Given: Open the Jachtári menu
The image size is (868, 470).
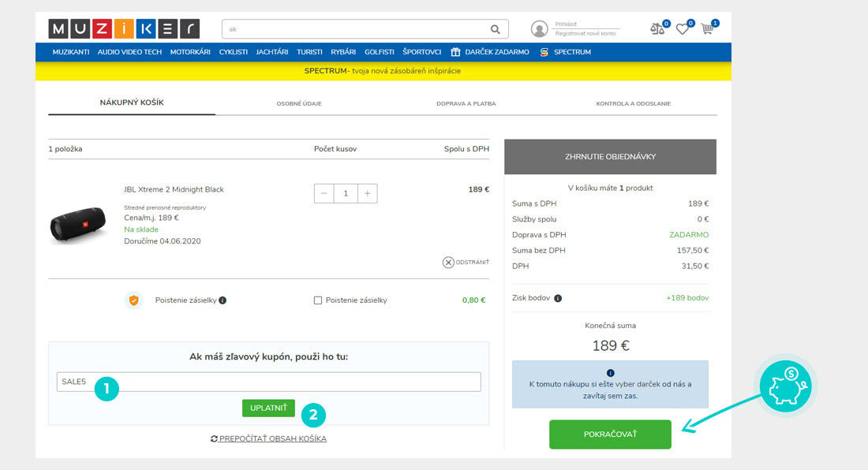Looking at the screenshot, I should pyautogui.click(x=271, y=52).
